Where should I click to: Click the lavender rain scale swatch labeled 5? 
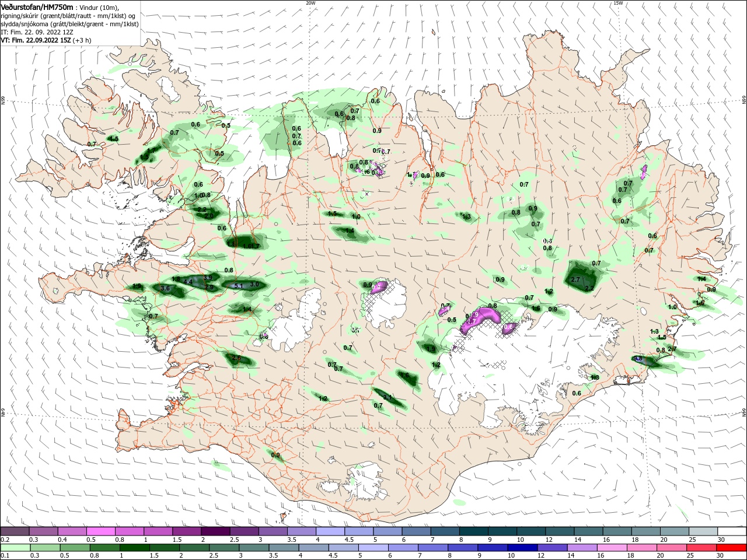[x=372, y=548]
